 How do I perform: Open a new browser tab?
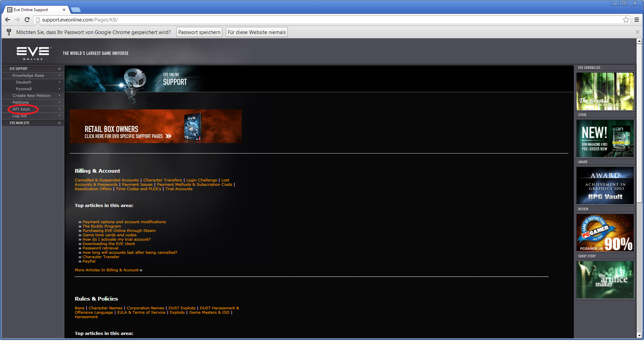click(x=76, y=10)
